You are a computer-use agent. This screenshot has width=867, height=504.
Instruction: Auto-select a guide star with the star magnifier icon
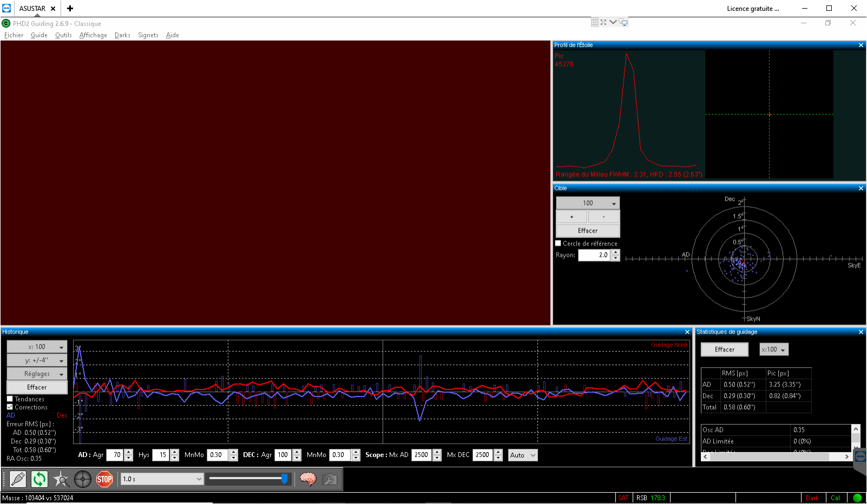point(61,479)
